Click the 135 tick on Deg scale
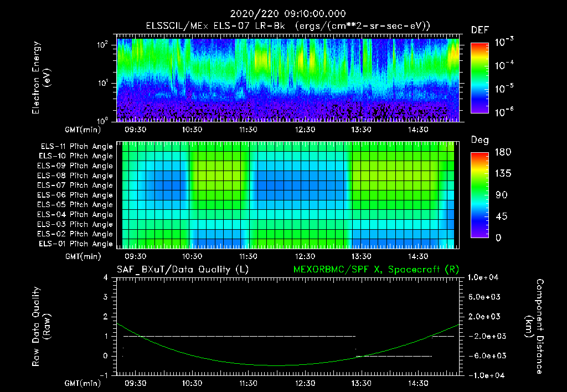The image size is (567, 392). click(x=503, y=174)
